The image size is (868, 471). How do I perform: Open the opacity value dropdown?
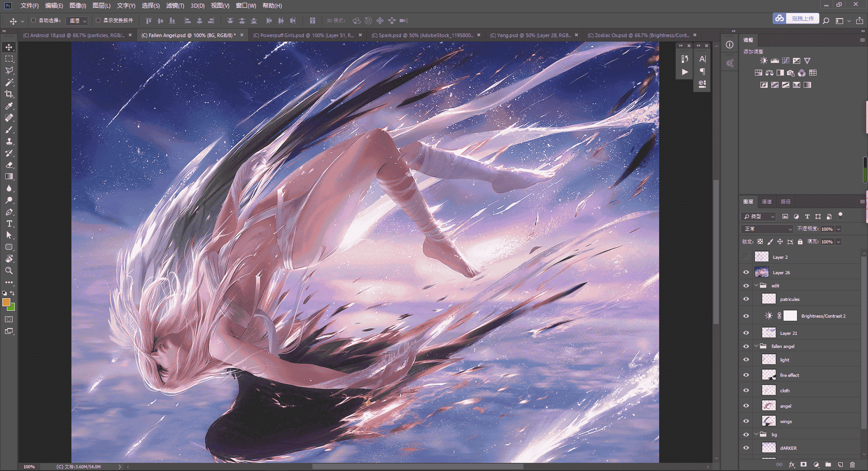pyautogui.click(x=839, y=229)
